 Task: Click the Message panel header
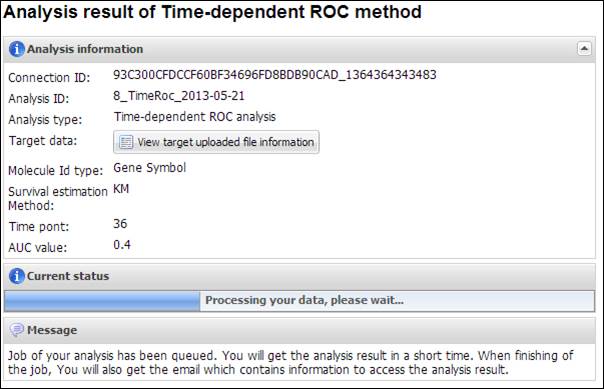[x=300, y=330]
